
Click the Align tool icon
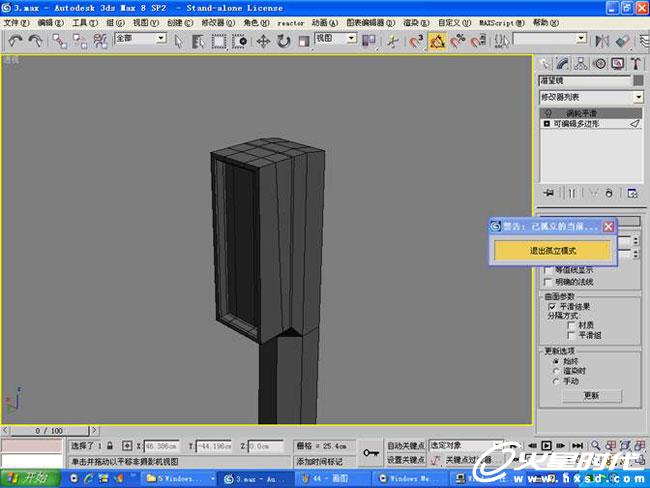623,41
